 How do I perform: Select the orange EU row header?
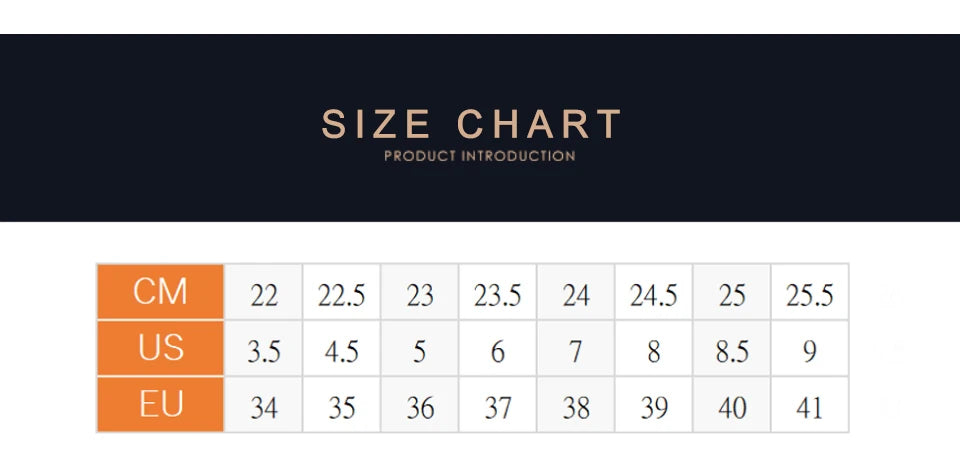(160, 404)
